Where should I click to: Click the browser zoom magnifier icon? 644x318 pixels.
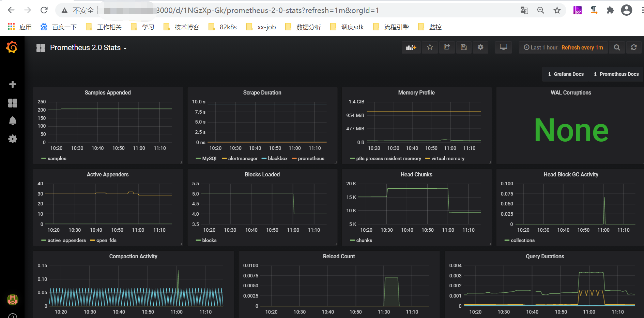540,10
